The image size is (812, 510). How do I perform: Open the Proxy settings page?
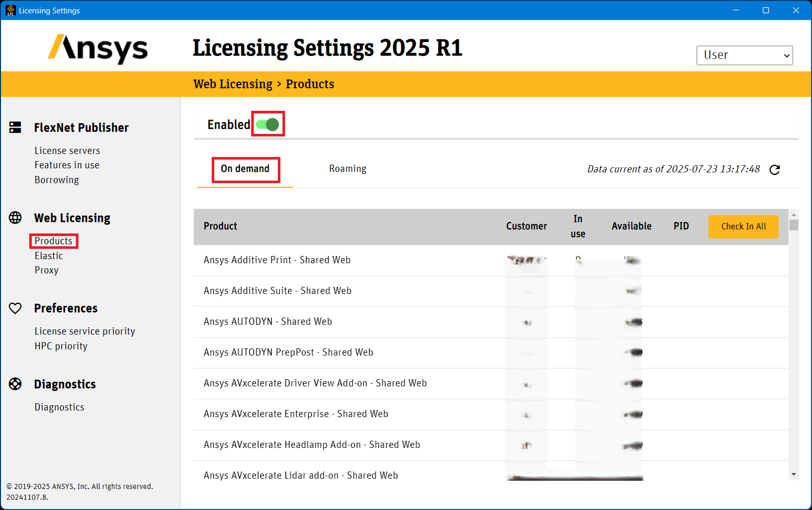coord(47,270)
